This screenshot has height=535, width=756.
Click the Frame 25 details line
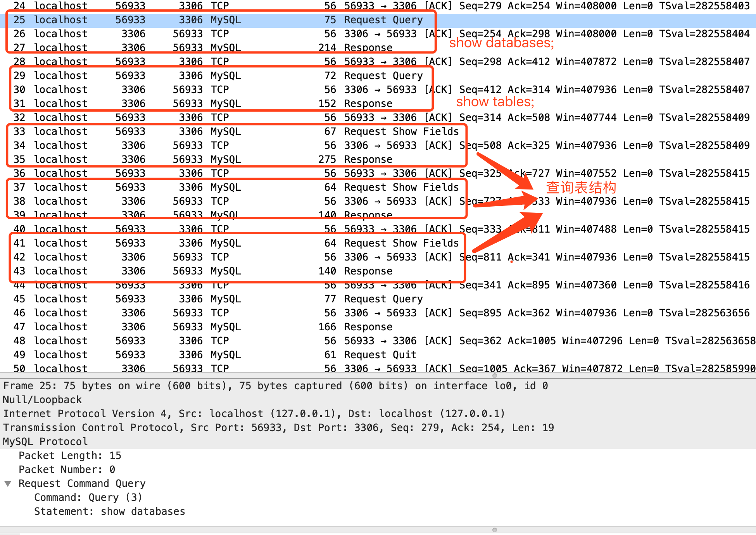tap(378, 386)
